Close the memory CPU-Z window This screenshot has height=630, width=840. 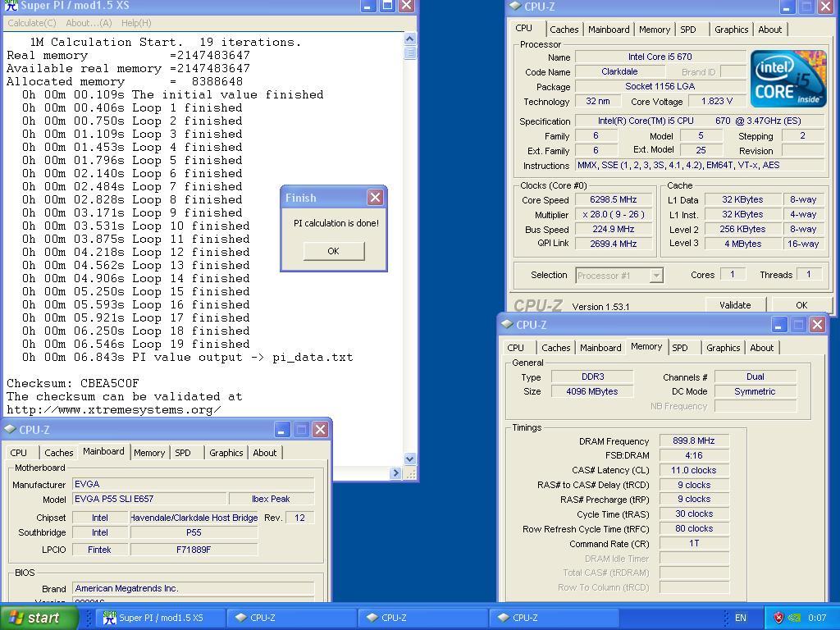(818, 324)
